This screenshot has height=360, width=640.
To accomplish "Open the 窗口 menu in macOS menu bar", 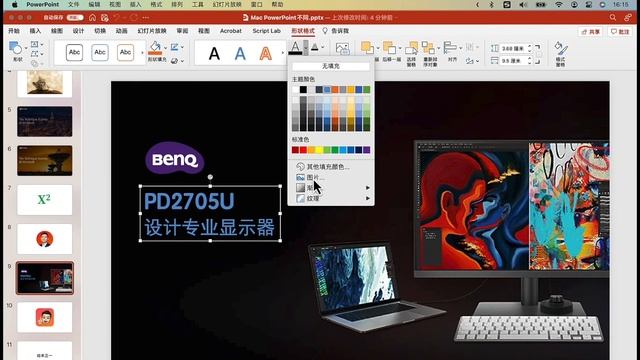I will [256, 4].
